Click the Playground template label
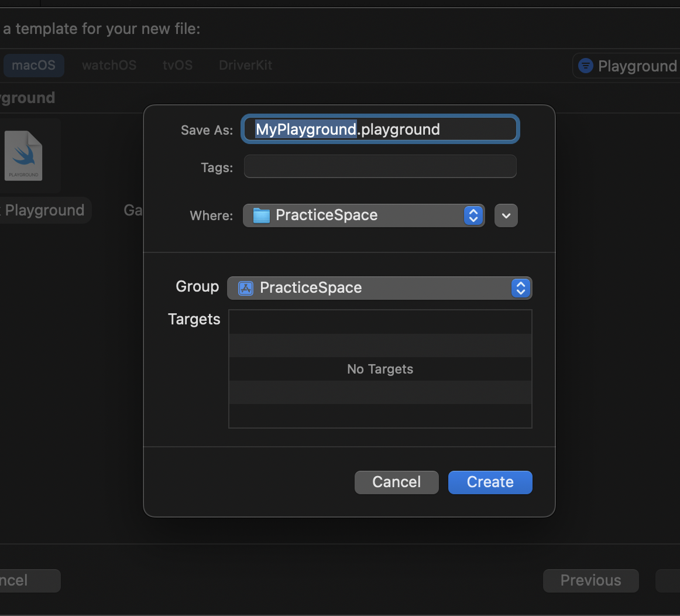 tap(44, 210)
